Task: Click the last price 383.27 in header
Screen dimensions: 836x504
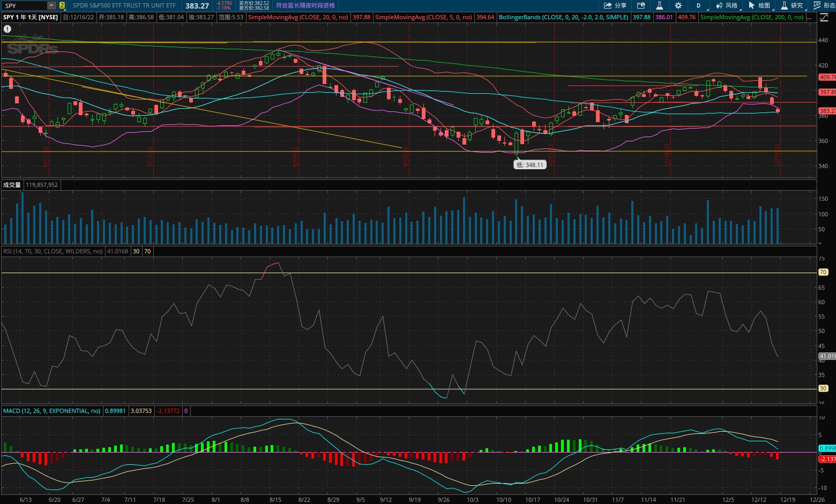Action: pos(197,6)
